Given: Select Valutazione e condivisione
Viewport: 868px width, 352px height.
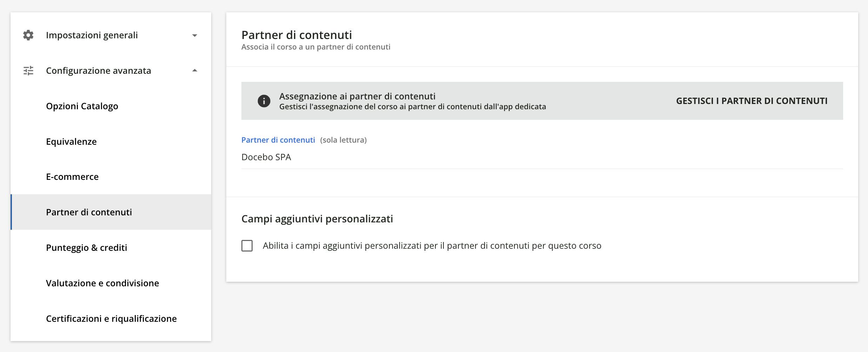Looking at the screenshot, I should click(102, 283).
